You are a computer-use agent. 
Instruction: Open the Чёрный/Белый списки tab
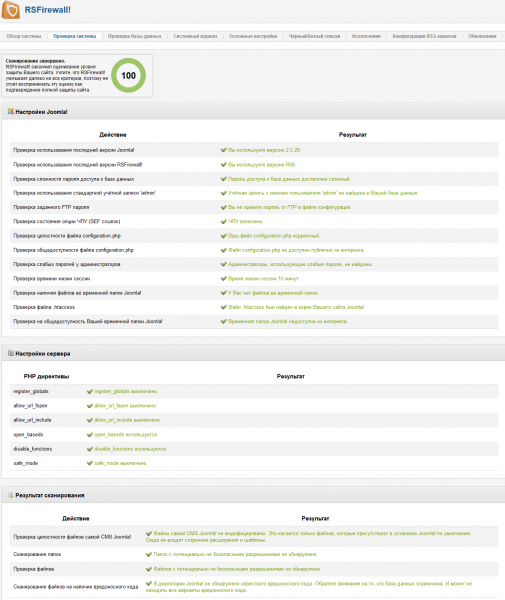tap(314, 36)
